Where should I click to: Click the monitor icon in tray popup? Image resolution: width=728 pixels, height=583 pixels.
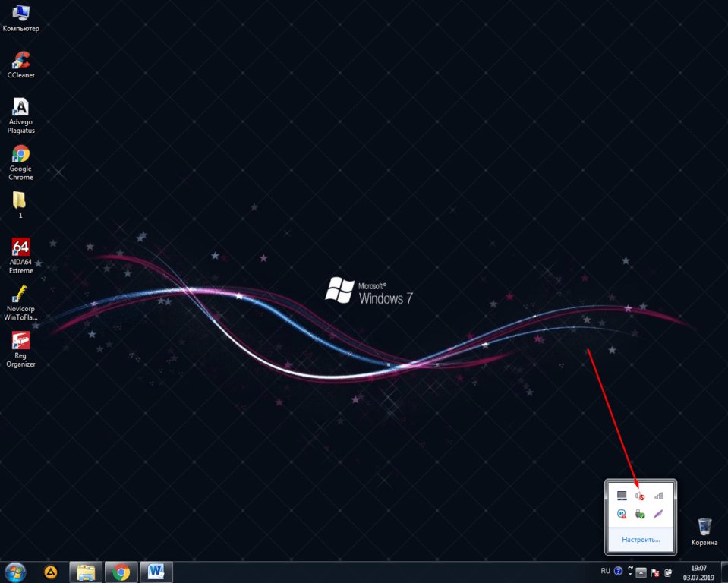coord(622,496)
